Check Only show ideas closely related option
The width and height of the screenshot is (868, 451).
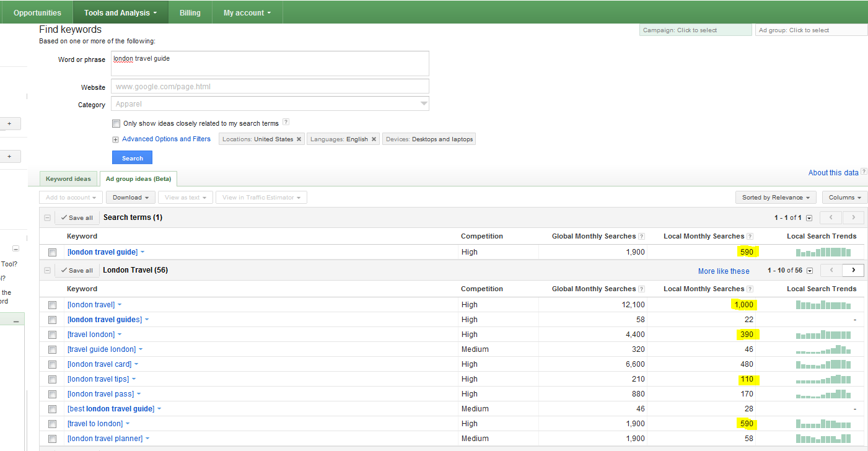[116, 123]
